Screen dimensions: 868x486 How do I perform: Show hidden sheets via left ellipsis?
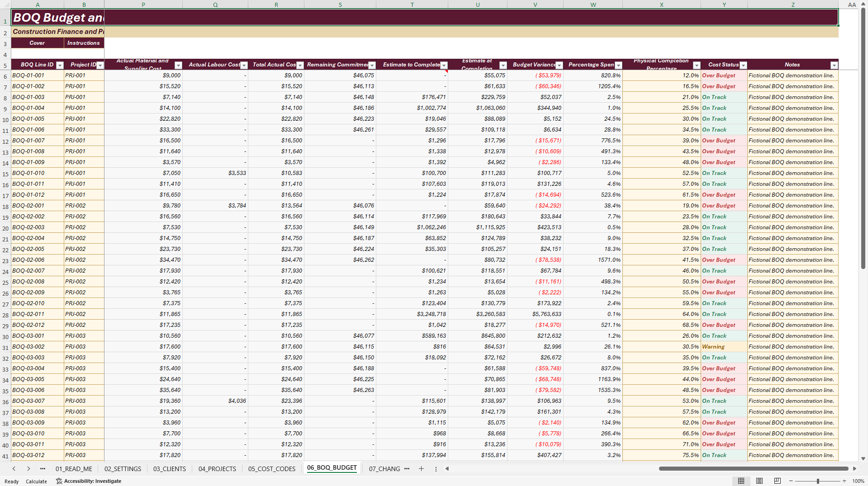point(43,469)
